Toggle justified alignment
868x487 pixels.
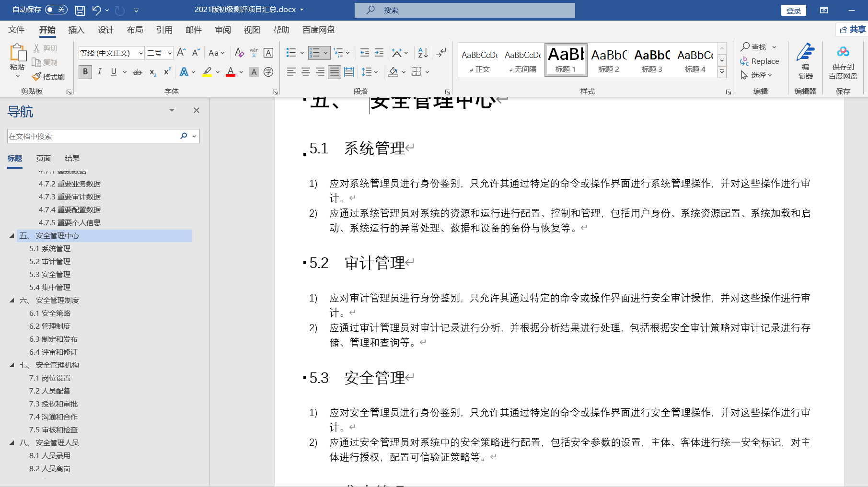[x=335, y=72]
